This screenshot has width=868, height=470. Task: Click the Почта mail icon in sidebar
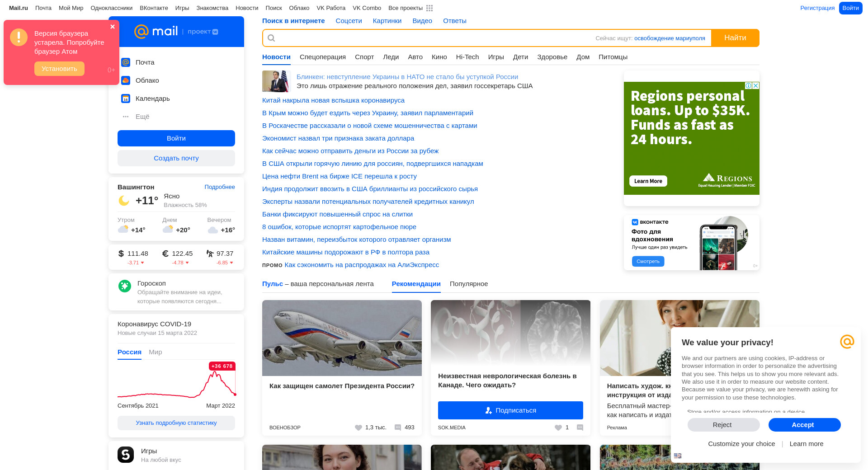[x=126, y=62]
